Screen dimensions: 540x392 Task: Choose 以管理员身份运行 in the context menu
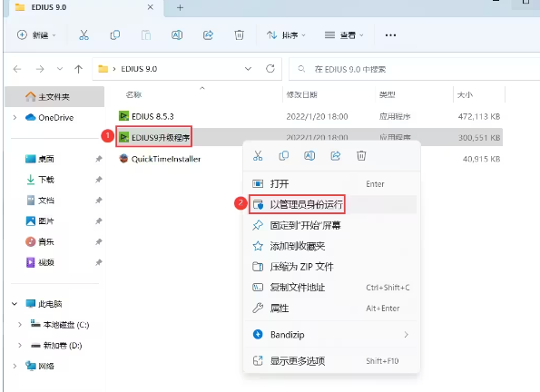point(332,204)
